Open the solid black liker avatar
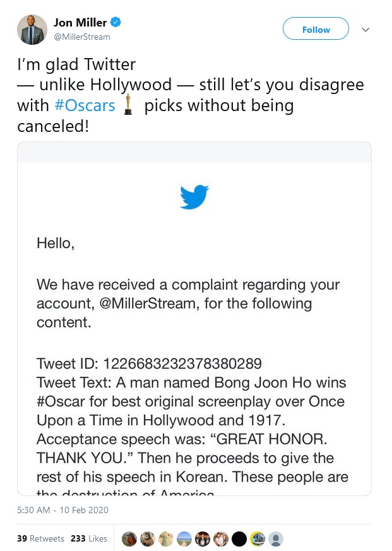Screen dimensions: 392x551 coord(239,539)
